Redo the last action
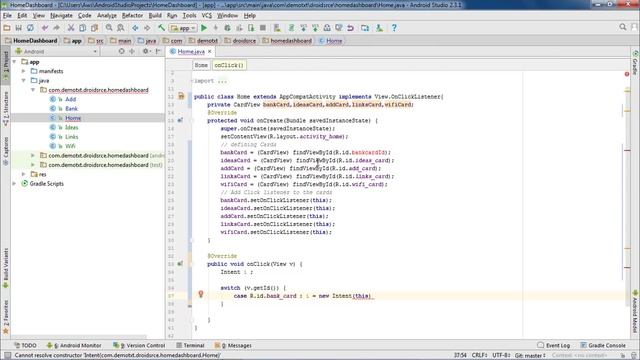This screenshot has height=360, width=640. click(x=57, y=28)
